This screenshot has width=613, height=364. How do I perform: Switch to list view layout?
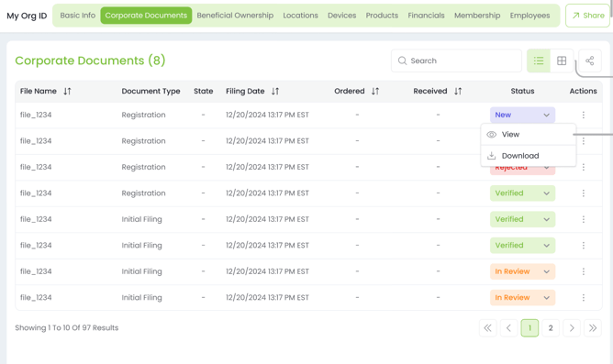coord(539,61)
